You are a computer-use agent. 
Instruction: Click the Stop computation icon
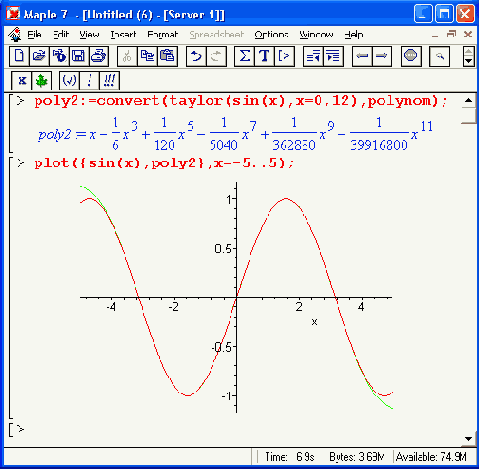pos(410,56)
